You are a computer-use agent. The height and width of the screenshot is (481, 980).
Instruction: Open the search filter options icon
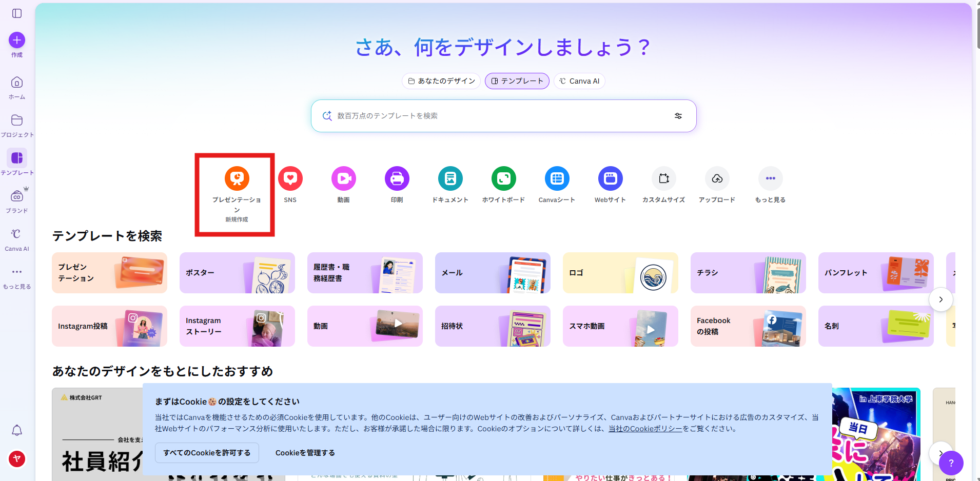tap(678, 116)
